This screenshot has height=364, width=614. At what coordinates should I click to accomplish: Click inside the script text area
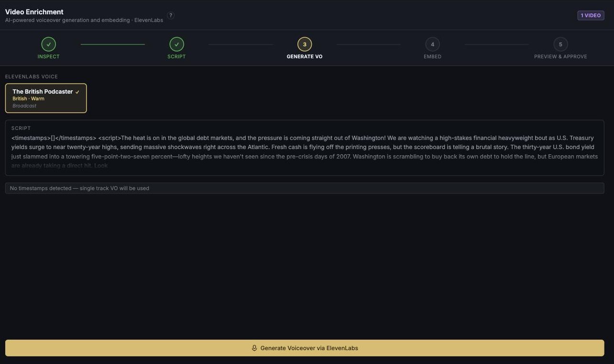305,148
